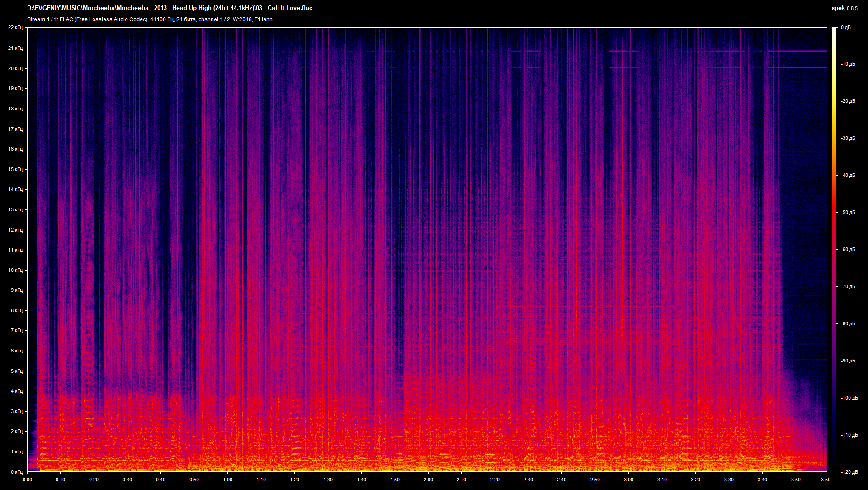Click the '-100 дБ' level scale label

pos(849,398)
